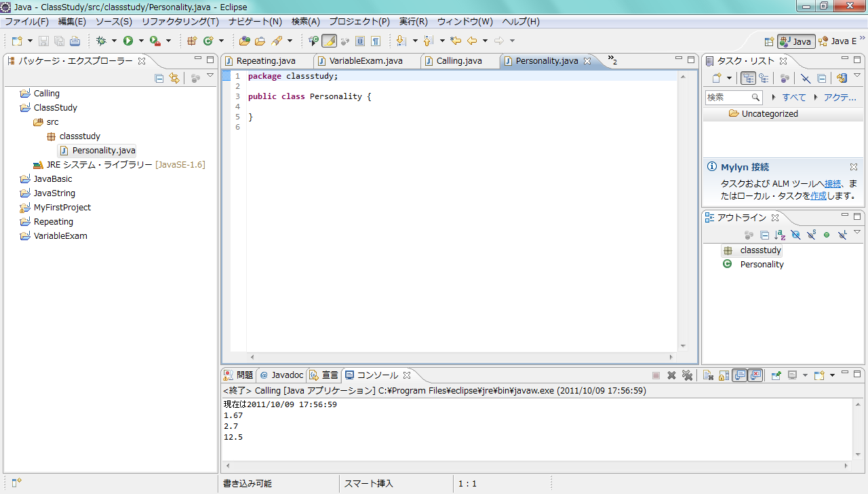Image resolution: width=868 pixels, height=494 pixels.
Task: Toggle Mark Occurrences highlighter button
Action: [x=329, y=41]
